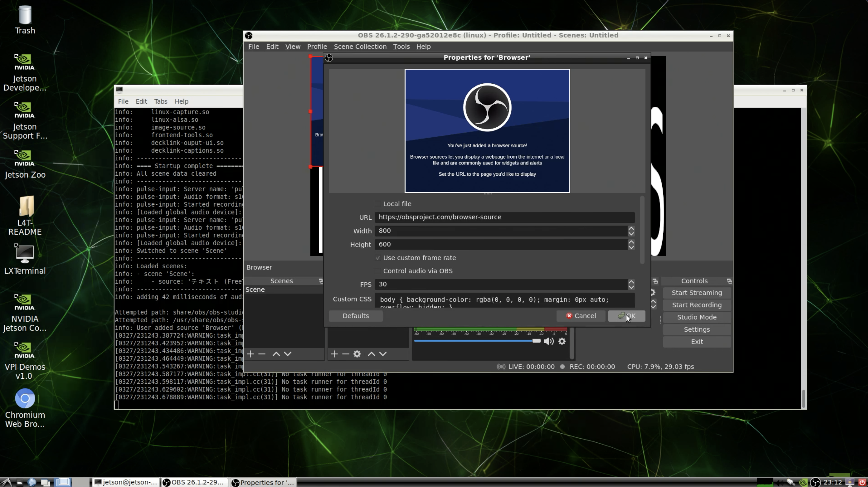
Task: Switch to the OBS 26.1.2 taskbar entry
Action: (194, 482)
